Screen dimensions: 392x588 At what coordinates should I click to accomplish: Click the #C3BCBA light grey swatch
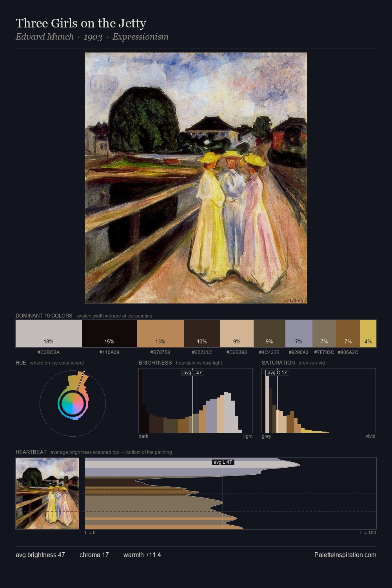click(49, 334)
